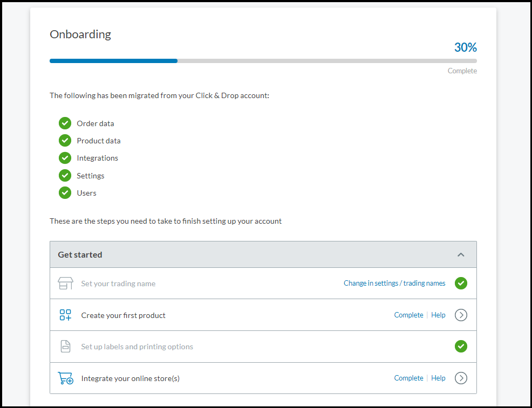Click green check for trading name step

(461, 283)
